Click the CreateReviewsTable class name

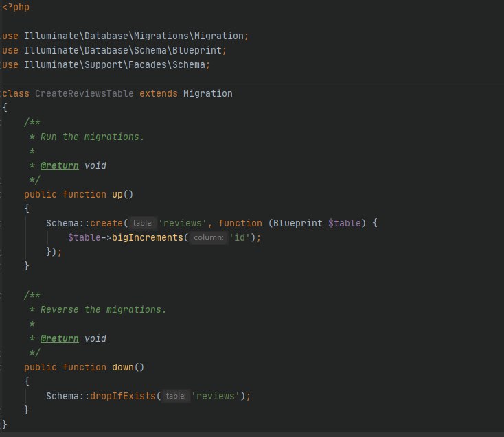(84, 93)
